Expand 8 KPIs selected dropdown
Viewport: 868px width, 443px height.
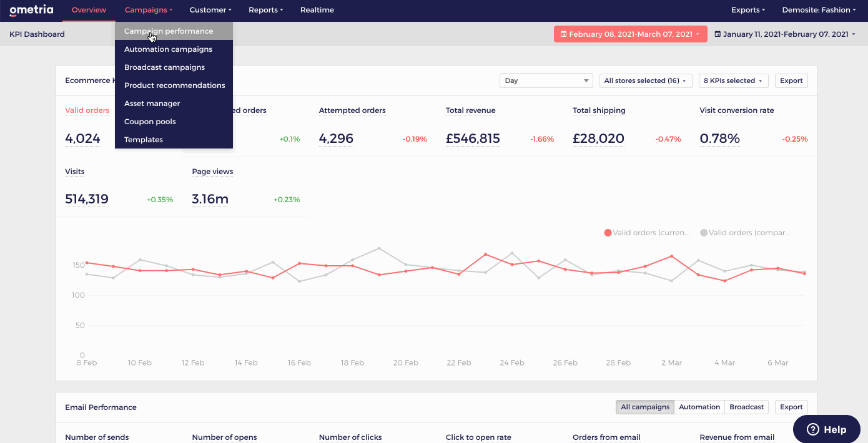tap(734, 80)
